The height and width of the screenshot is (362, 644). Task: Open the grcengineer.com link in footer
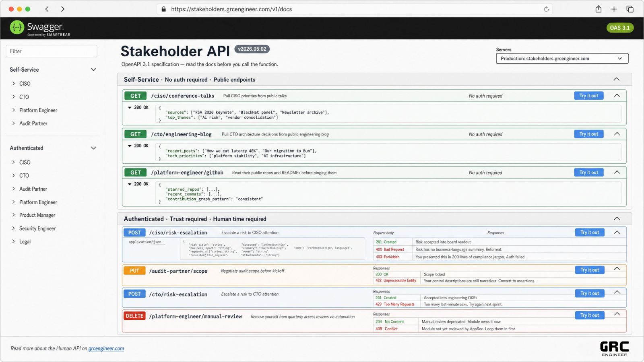(106, 348)
